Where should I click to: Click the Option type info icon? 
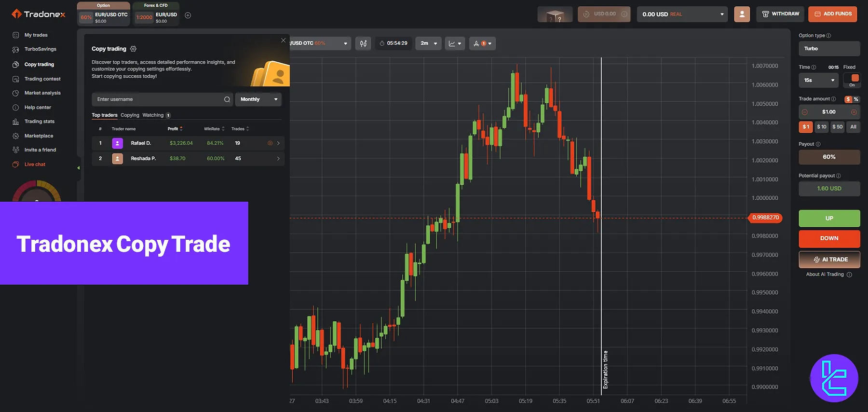828,36
